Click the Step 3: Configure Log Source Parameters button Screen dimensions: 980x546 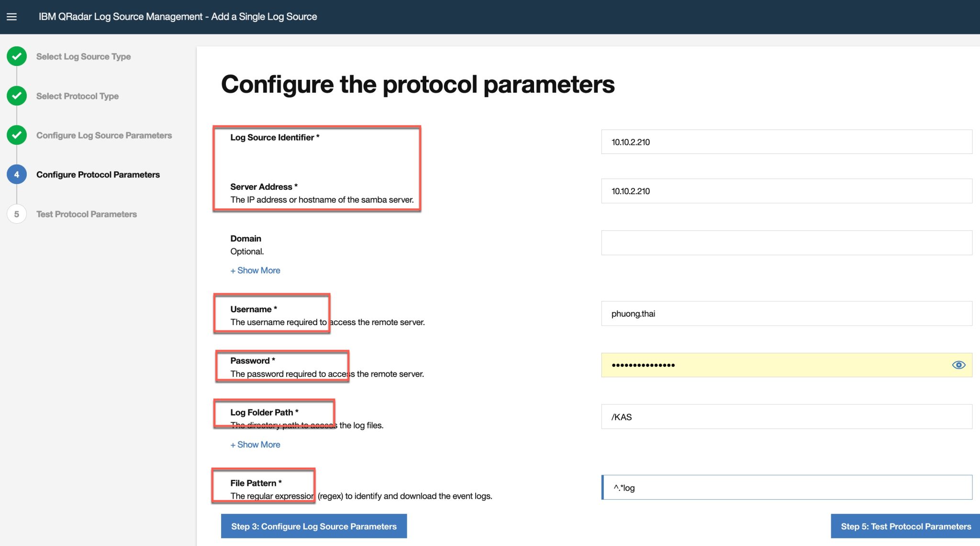[x=313, y=526]
